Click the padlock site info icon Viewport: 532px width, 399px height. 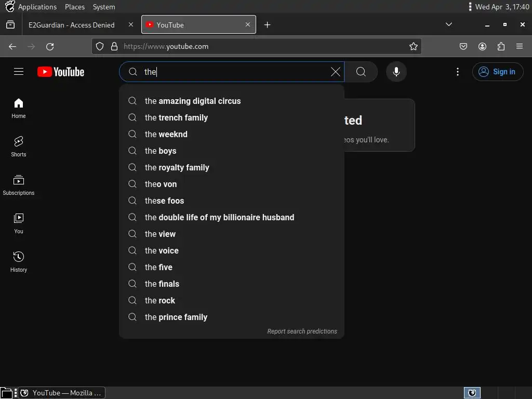click(x=114, y=46)
